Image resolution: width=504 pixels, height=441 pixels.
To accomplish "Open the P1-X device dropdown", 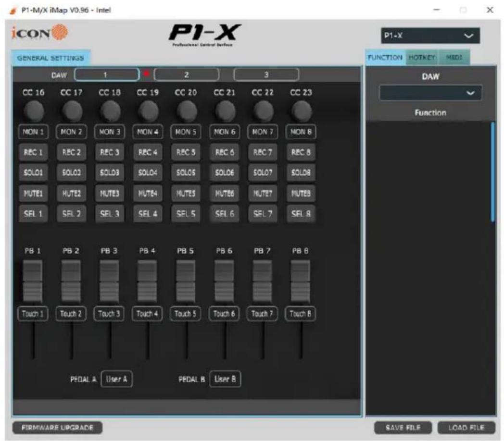I will (430, 36).
